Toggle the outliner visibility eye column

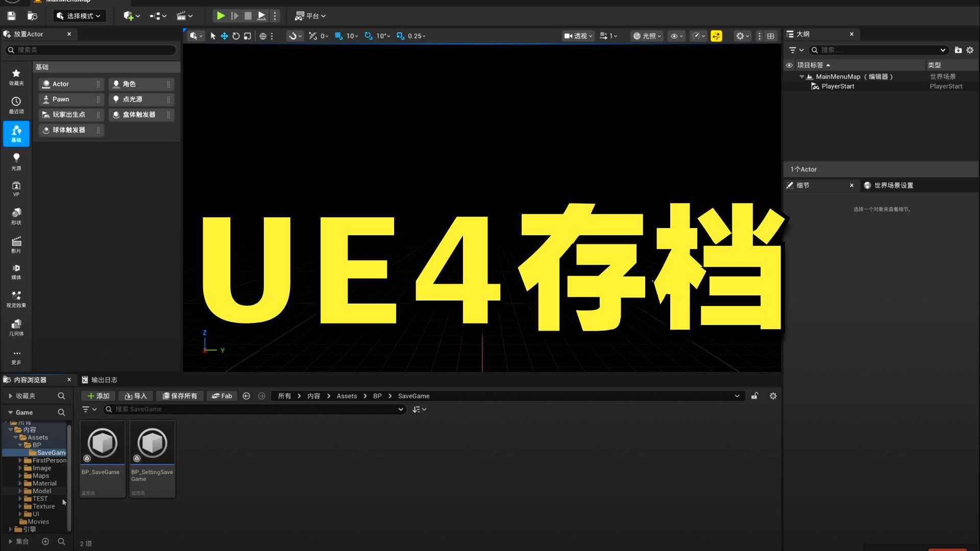789,65
